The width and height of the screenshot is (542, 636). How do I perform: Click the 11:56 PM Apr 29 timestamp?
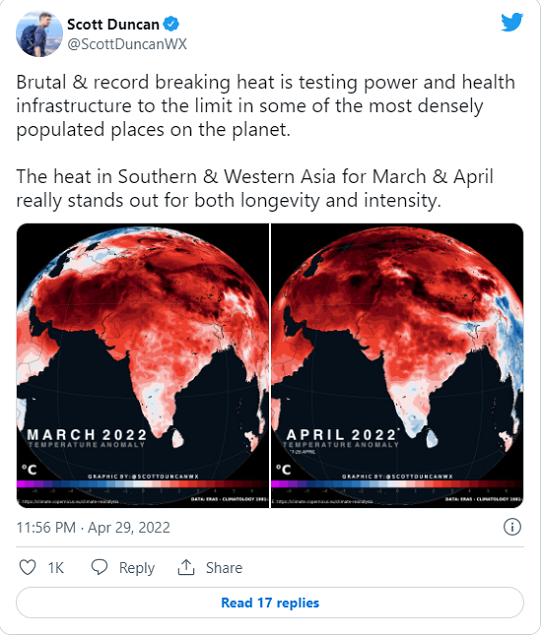(x=93, y=527)
